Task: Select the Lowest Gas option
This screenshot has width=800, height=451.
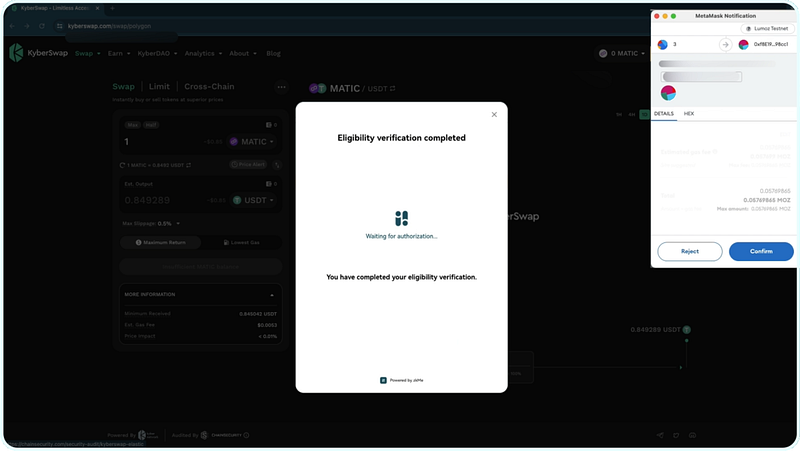Action: pyautogui.click(x=241, y=242)
